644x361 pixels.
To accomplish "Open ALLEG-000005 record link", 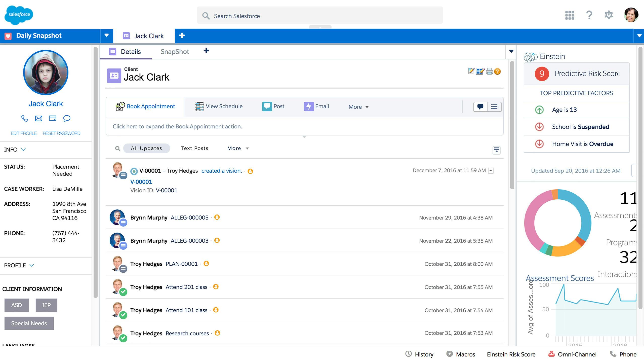I will point(189,218).
